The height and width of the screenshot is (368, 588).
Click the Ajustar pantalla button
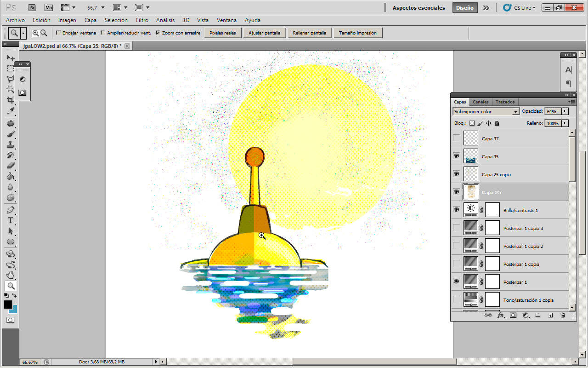pyautogui.click(x=265, y=33)
